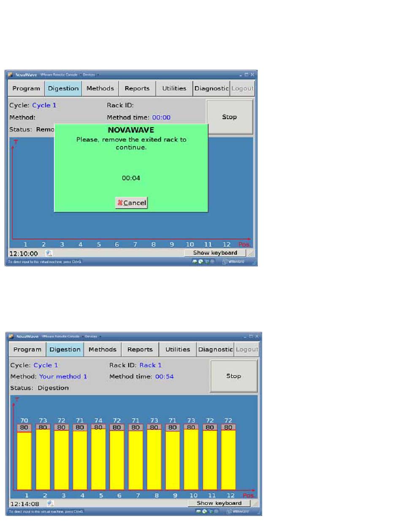Click the 70 temperature reading above bar 1

(x=24, y=421)
